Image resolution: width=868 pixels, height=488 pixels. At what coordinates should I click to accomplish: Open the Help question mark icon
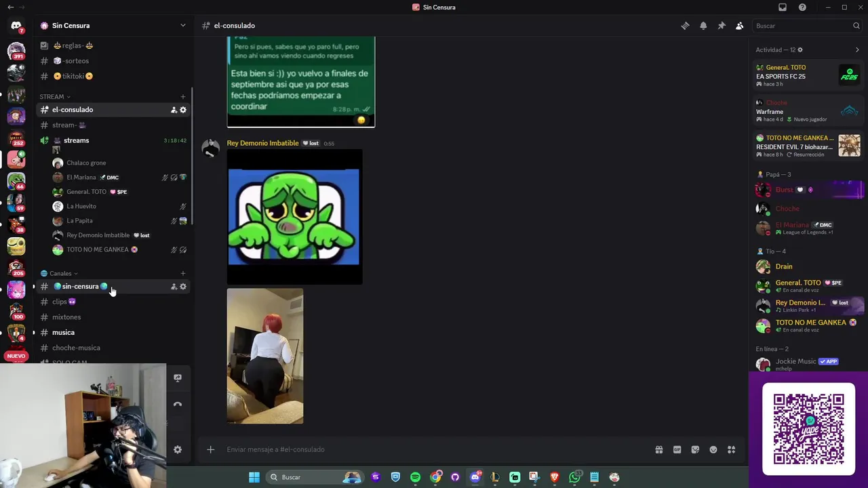click(x=802, y=7)
